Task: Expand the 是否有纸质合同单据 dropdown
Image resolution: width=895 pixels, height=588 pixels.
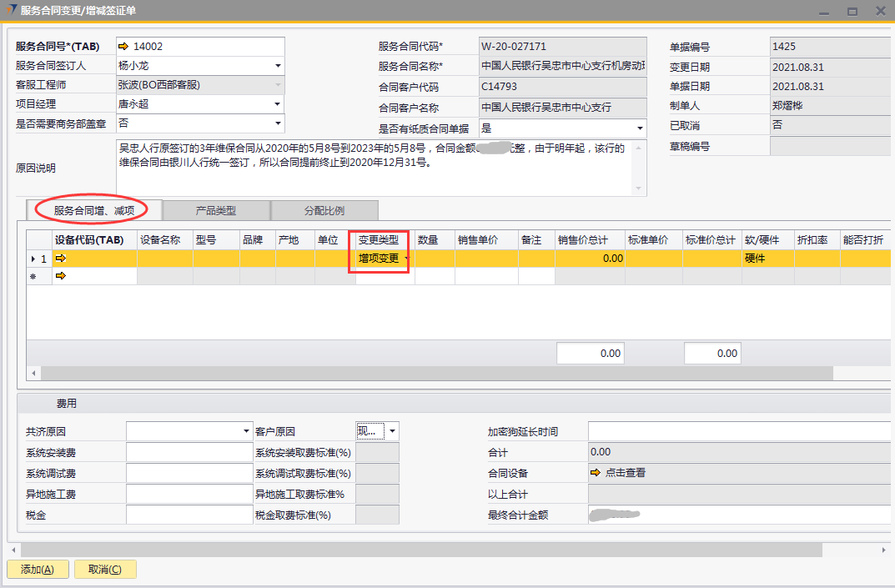Action: [640, 129]
